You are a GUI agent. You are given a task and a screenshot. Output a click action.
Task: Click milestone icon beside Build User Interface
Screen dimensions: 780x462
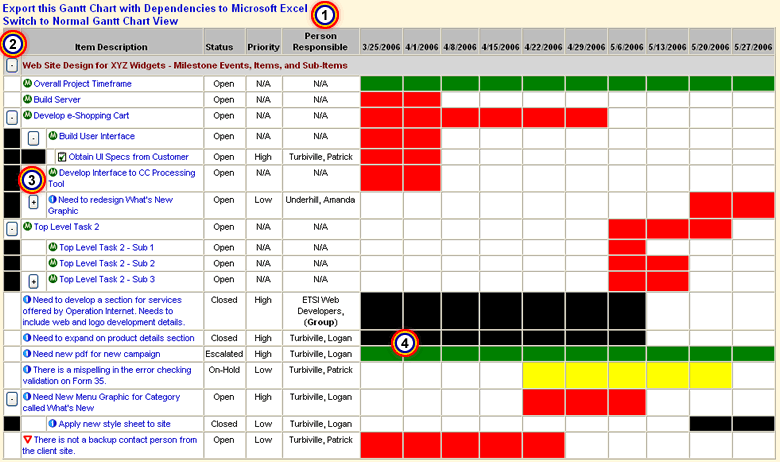click(53, 136)
